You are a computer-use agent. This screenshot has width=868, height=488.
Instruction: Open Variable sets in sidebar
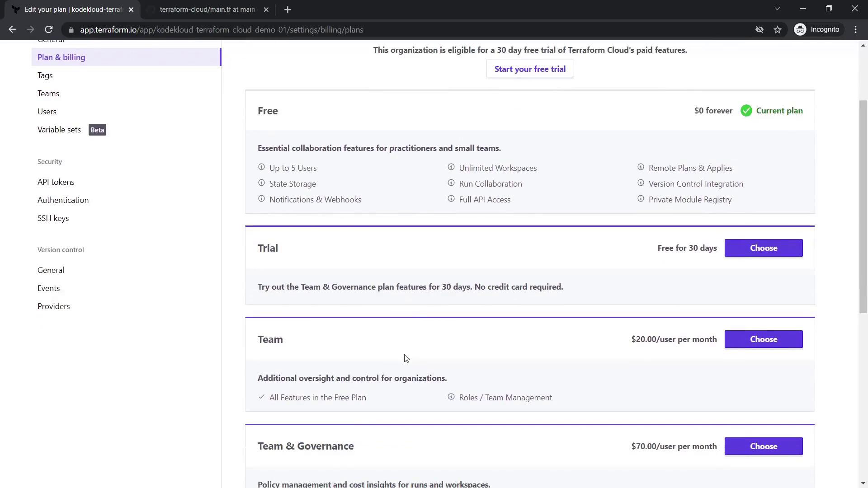click(59, 130)
